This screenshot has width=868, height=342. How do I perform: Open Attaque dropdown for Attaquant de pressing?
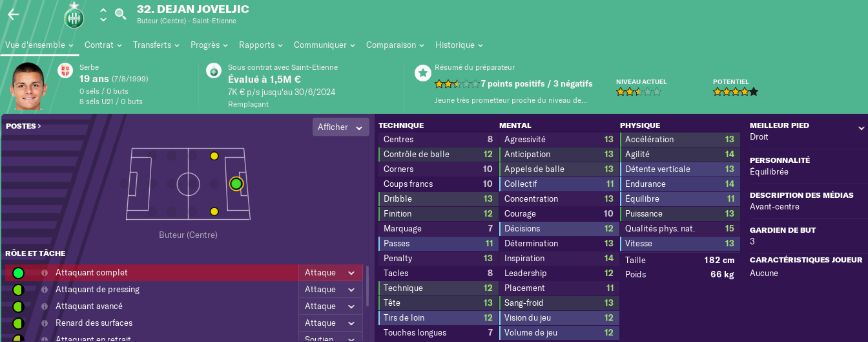pos(330,290)
